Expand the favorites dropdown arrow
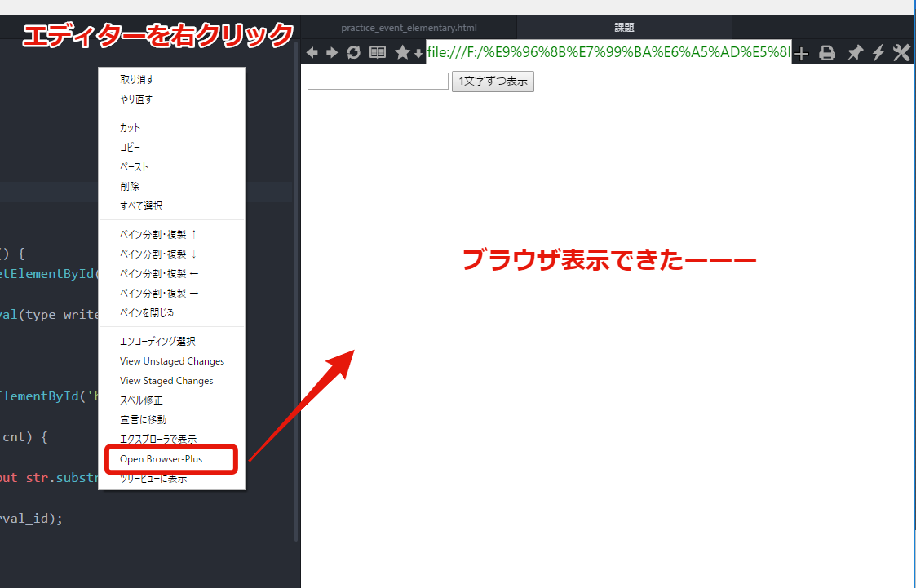 tap(418, 54)
